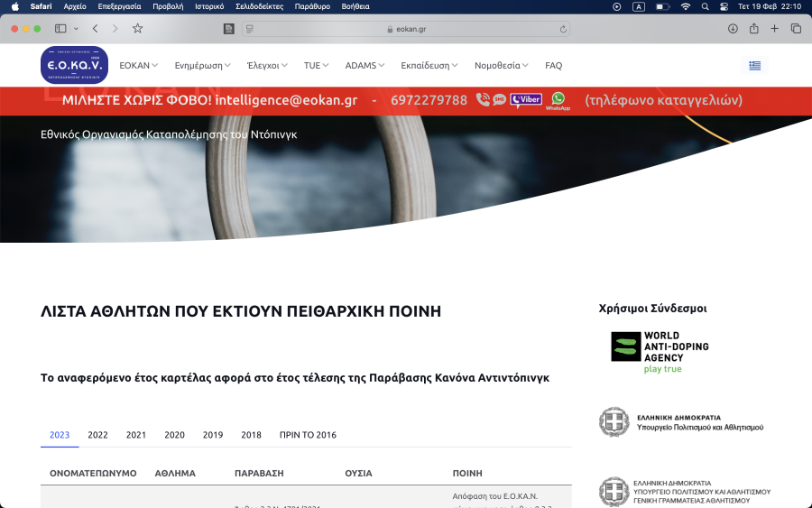Expand the EOKAN navigation dropdown
The height and width of the screenshot is (508, 812).
click(138, 66)
